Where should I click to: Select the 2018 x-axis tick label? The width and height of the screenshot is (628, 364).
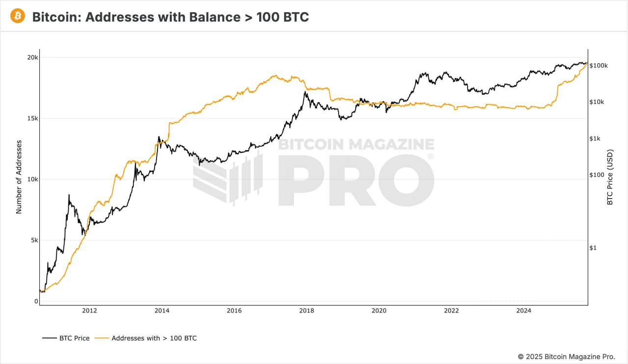[x=307, y=311]
